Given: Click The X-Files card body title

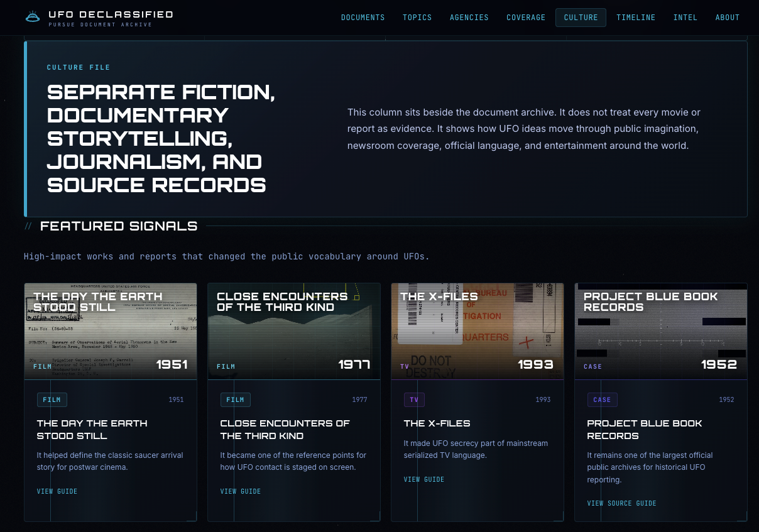Looking at the screenshot, I should pos(437,423).
